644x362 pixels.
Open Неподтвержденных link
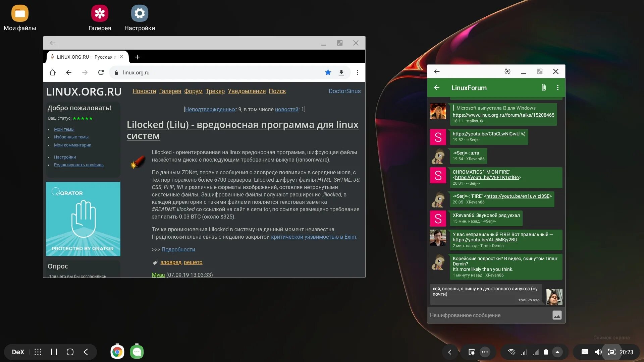[x=210, y=110]
